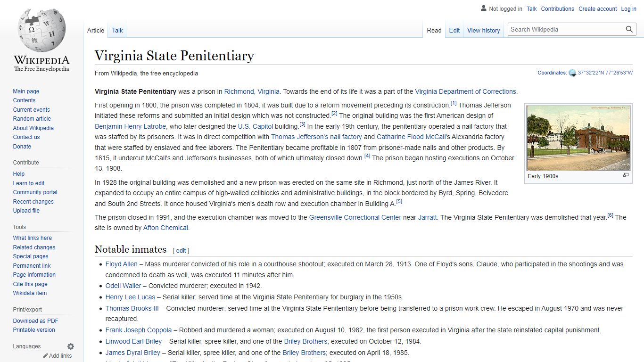This screenshot has width=644, height=362.
Task: Click the Log in link
Action: point(628,9)
